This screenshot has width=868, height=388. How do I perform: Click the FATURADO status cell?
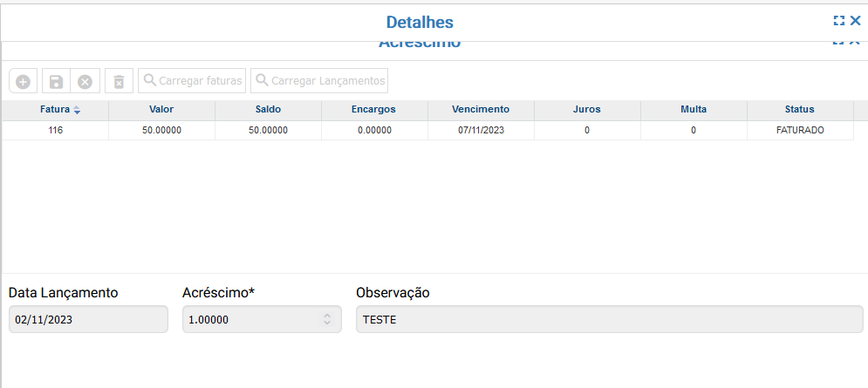[799, 130]
